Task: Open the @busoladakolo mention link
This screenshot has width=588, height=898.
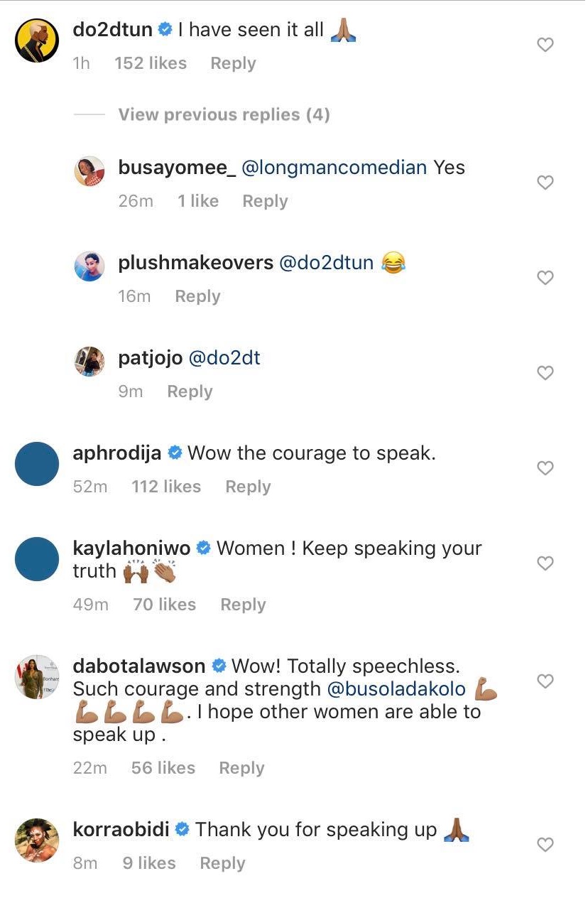Action: [x=396, y=689]
